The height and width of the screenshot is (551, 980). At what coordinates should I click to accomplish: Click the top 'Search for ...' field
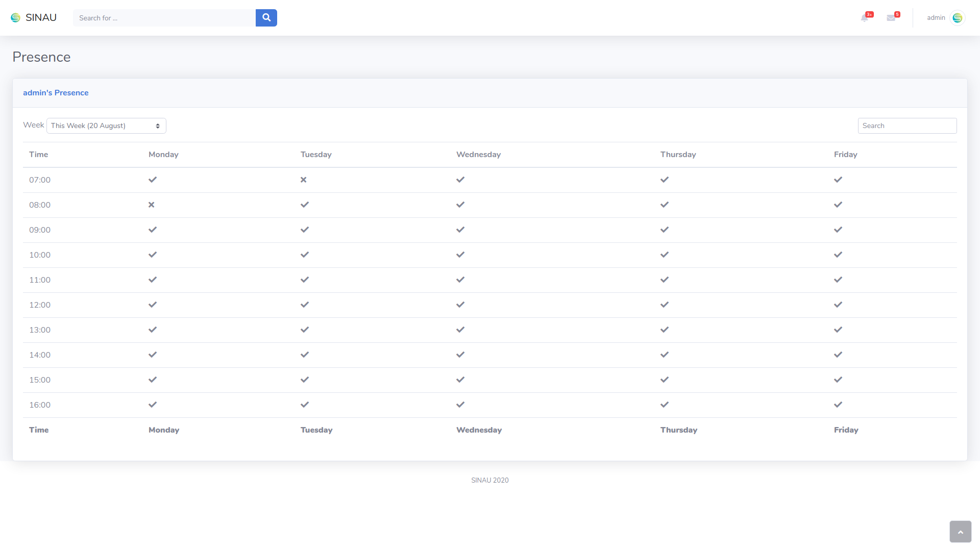click(x=164, y=18)
